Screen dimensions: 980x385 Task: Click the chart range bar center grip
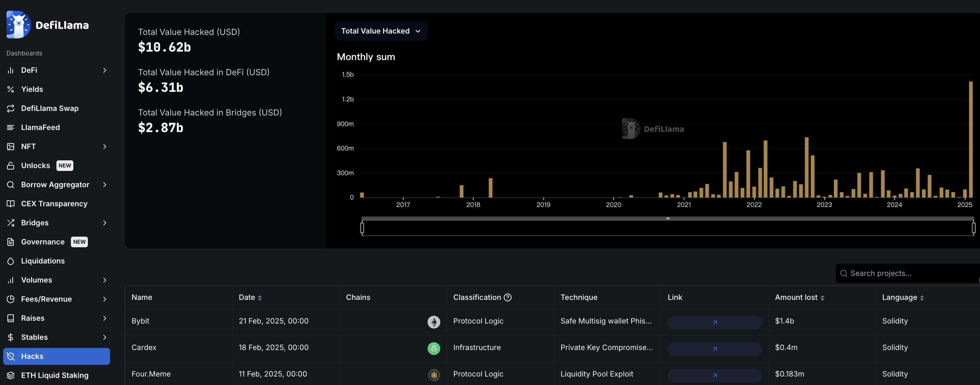pos(668,218)
